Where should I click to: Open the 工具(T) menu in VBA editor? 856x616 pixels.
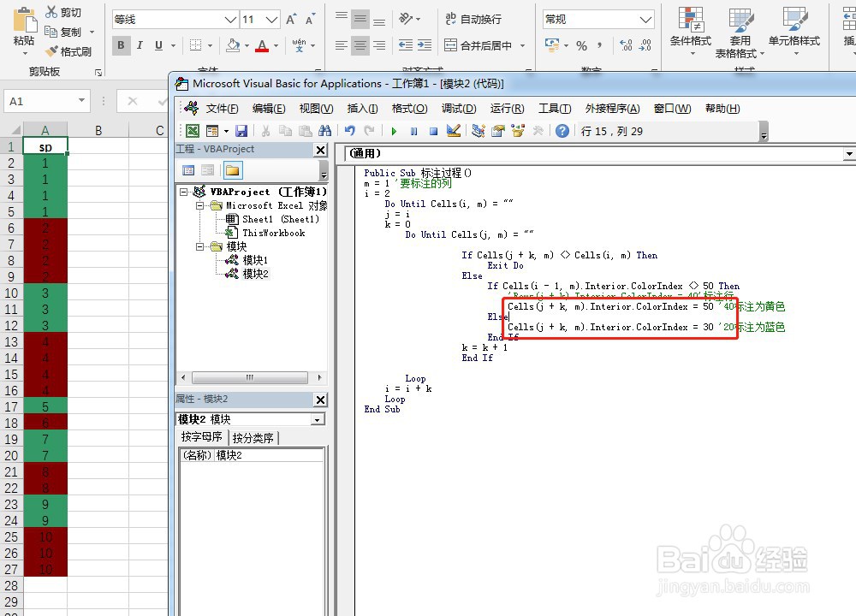click(x=555, y=109)
